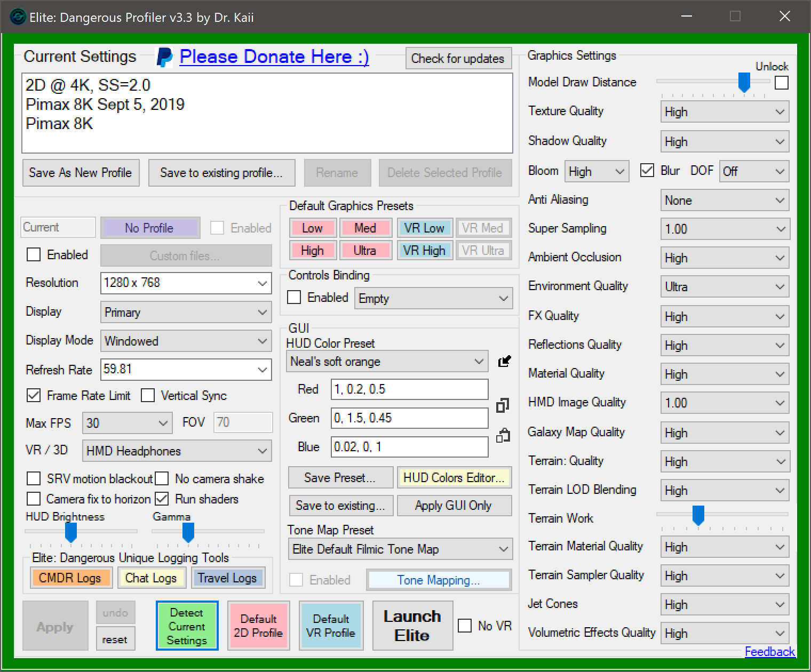Click the paste HUD color values icon
This screenshot has height=672, width=811.
click(503, 435)
